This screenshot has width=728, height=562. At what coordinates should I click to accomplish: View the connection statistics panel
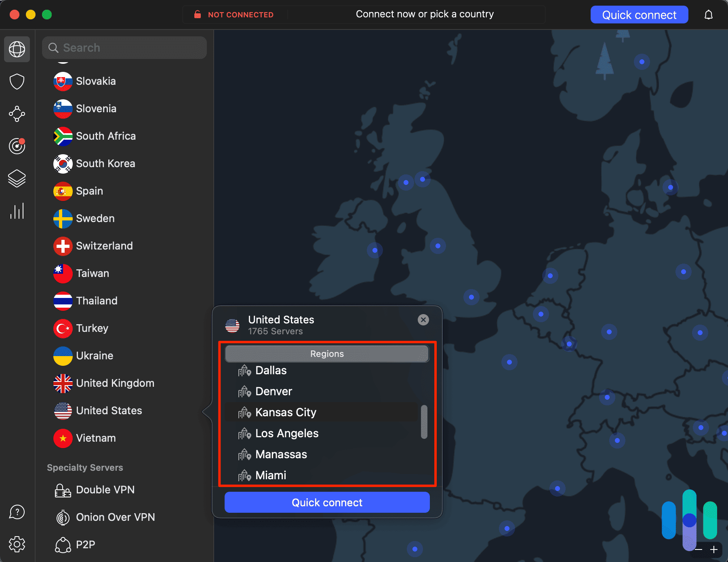coord(17,210)
